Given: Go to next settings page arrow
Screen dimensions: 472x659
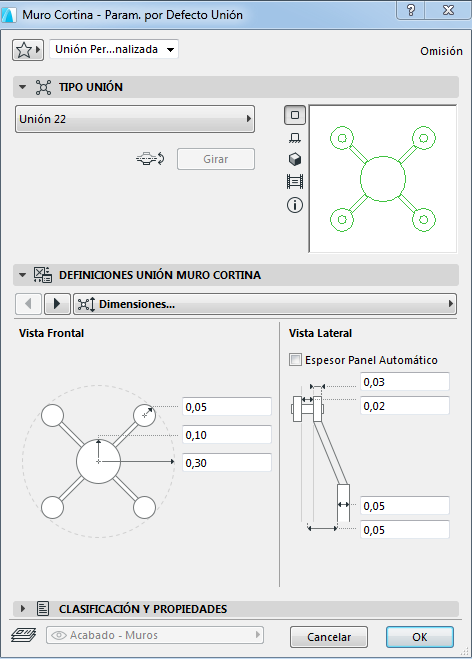Looking at the screenshot, I should point(57,303).
